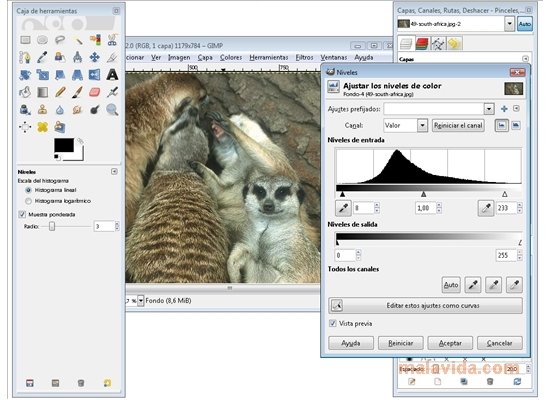Select the Ink tool
Image resolution: width=550 pixels, height=400 pixels.
pos(25,110)
